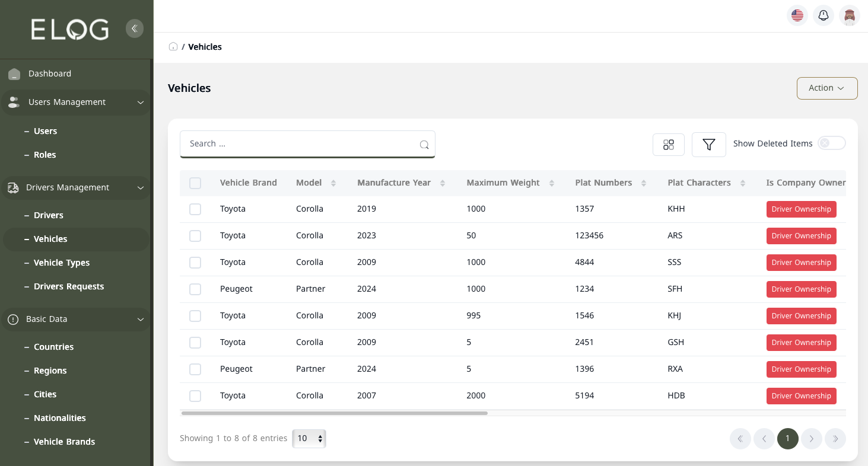
Task: Switch to grid view layout icon
Action: point(669,145)
